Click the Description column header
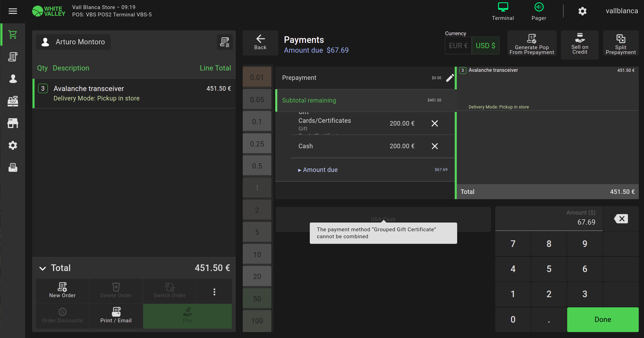644x338 pixels. click(71, 68)
